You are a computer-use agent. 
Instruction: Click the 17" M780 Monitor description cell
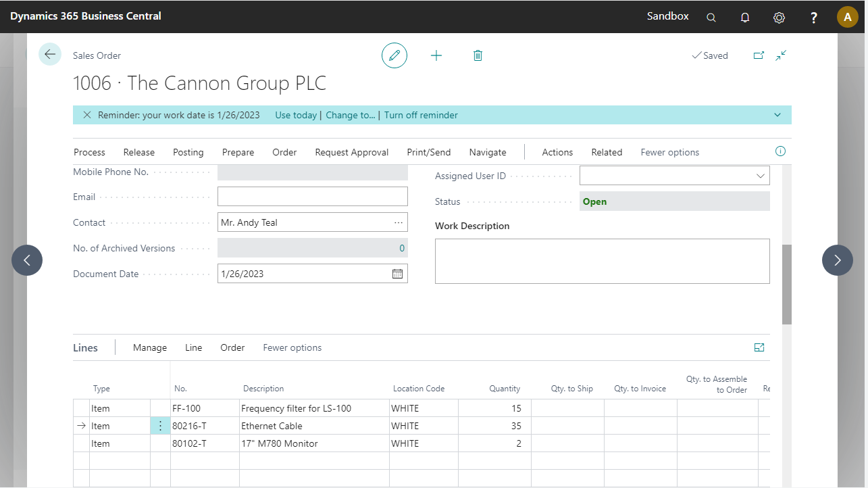pyautogui.click(x=314, y=443)
